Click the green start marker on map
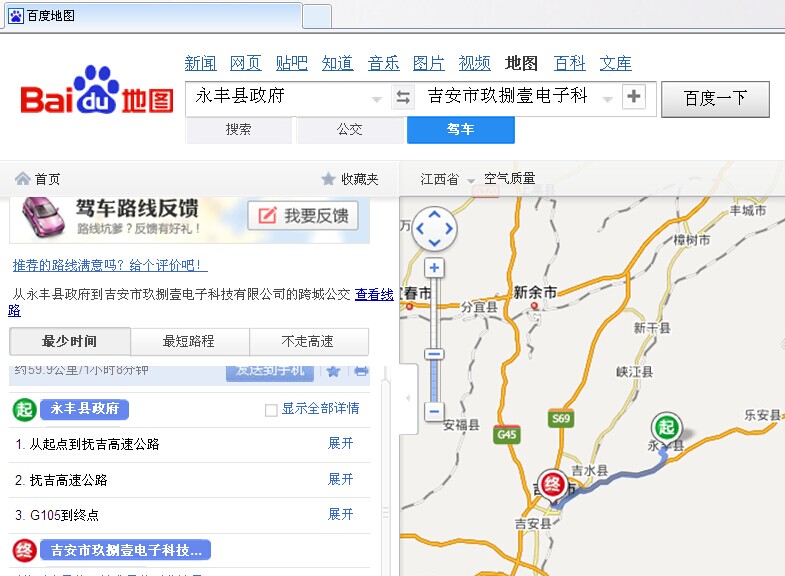785x576 pixels. coord(667,427)
